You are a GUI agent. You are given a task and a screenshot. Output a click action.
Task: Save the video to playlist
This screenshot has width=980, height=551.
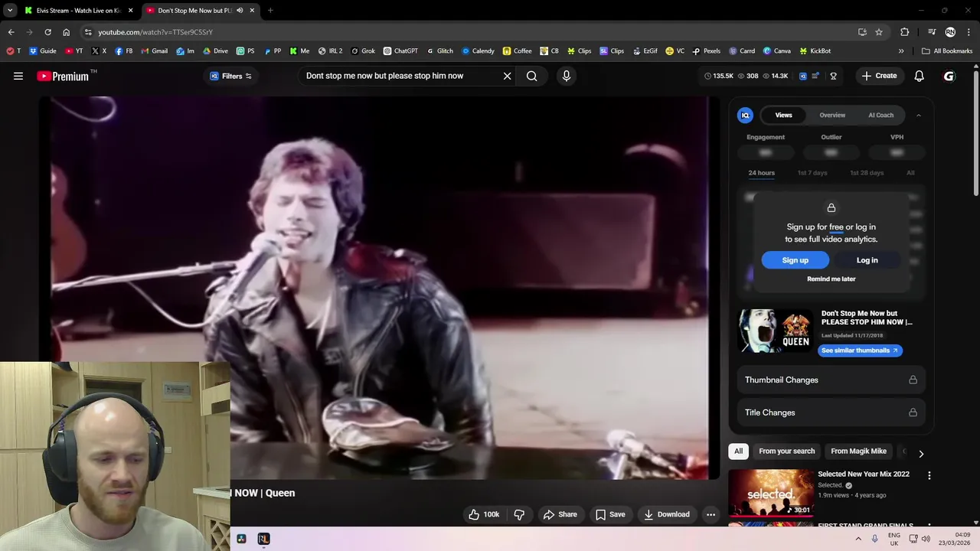coord(610,514)
